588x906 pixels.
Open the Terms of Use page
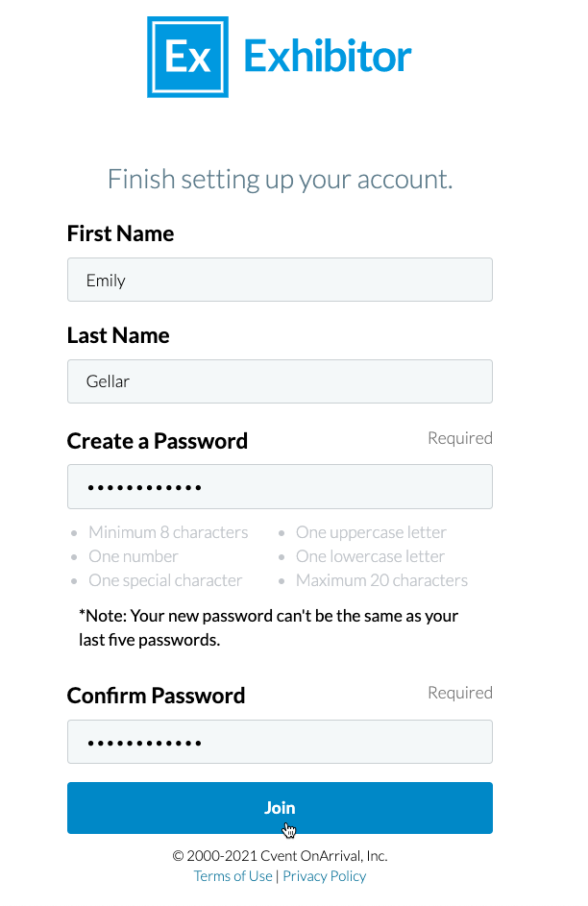point(233,875)
